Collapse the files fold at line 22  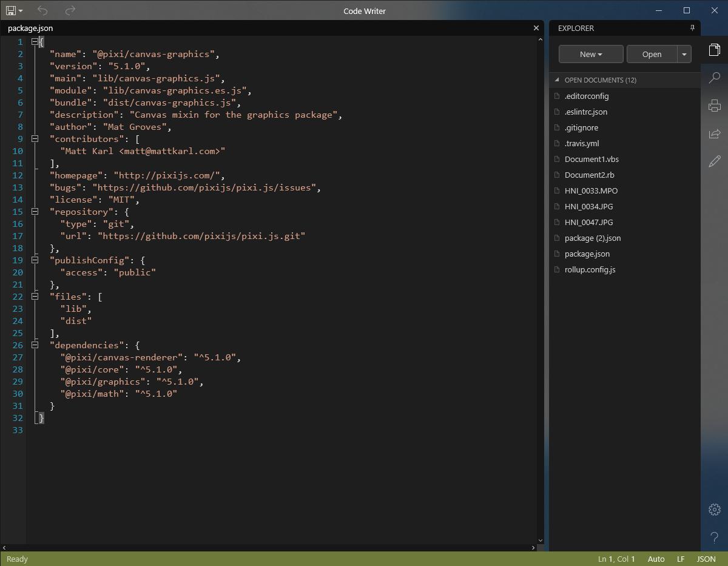coord(35,297)
